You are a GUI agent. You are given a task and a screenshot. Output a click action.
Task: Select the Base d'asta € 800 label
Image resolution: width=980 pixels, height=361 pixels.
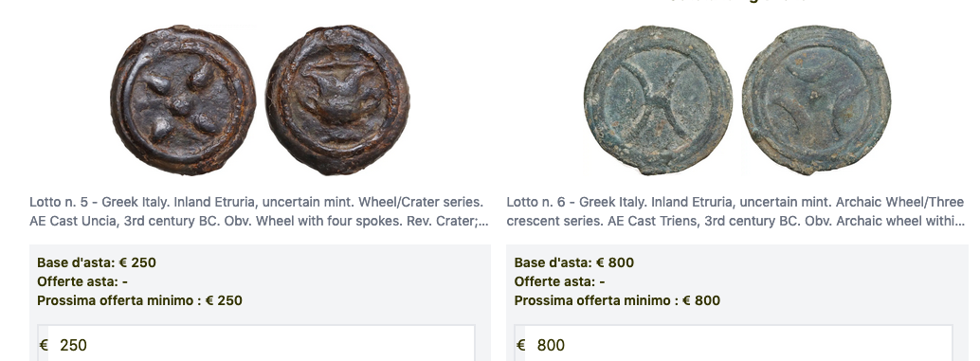click(573, 262)
